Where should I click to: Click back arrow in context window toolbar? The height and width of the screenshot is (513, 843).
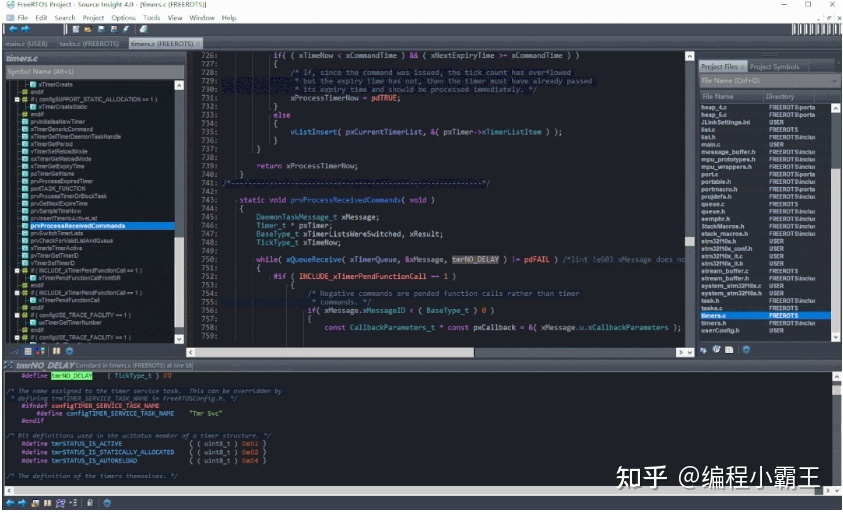coord(10,503)
